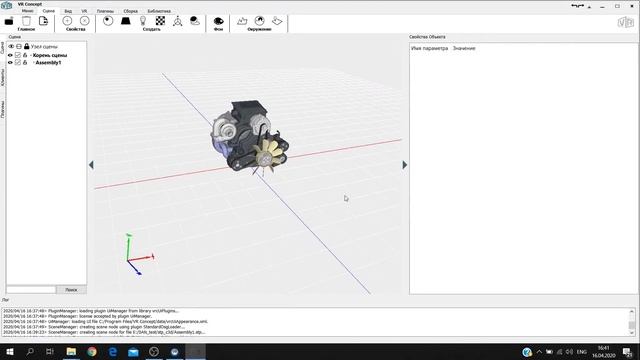The height and width of the screenshot is (360, 640).
Task: Click the ENG language indicator
Action: coord(582,352)
